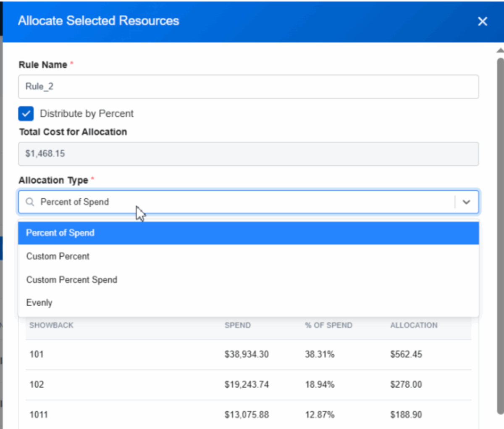Screen dimensions: 504x429
Task: Pick Custom Percent Spend from the list
Action: coord(248,280)
